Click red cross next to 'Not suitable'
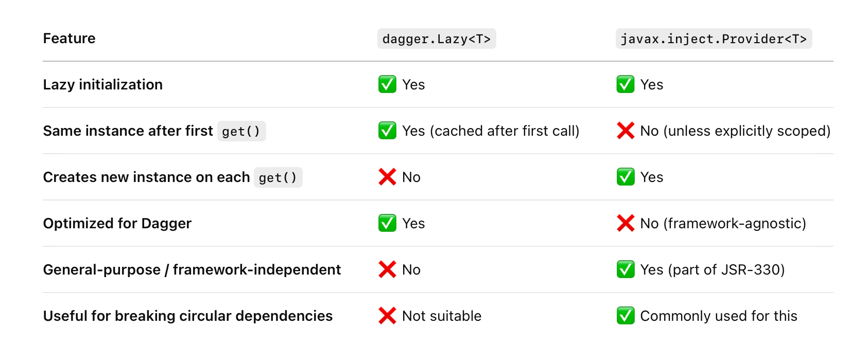Screen dimensions: 868x364 coord(387,316)
